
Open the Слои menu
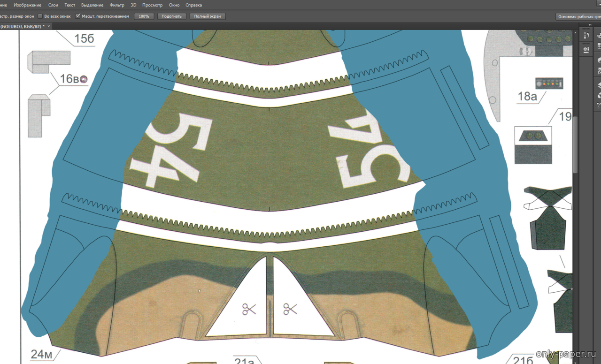[53, 5]
